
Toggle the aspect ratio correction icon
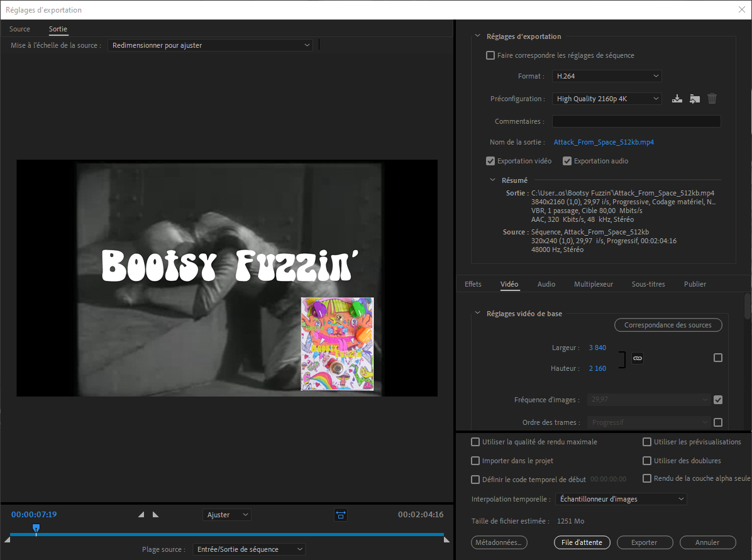341,515
